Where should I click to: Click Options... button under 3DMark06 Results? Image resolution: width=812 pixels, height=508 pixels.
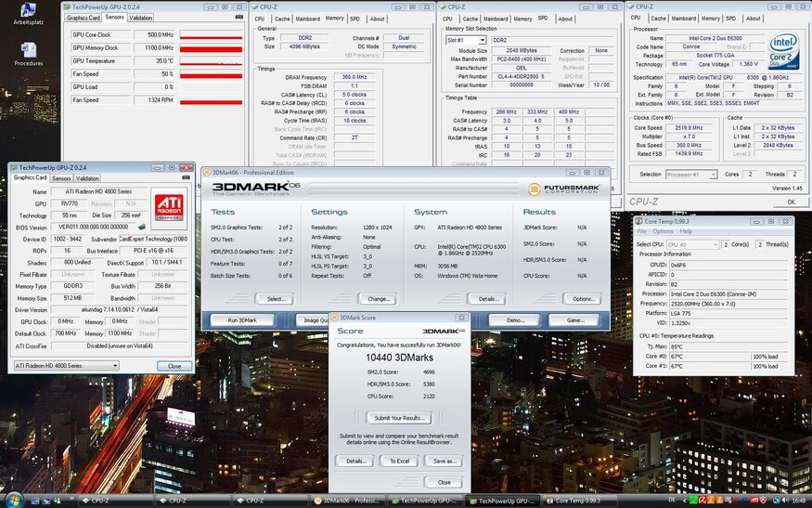point(583,299)
